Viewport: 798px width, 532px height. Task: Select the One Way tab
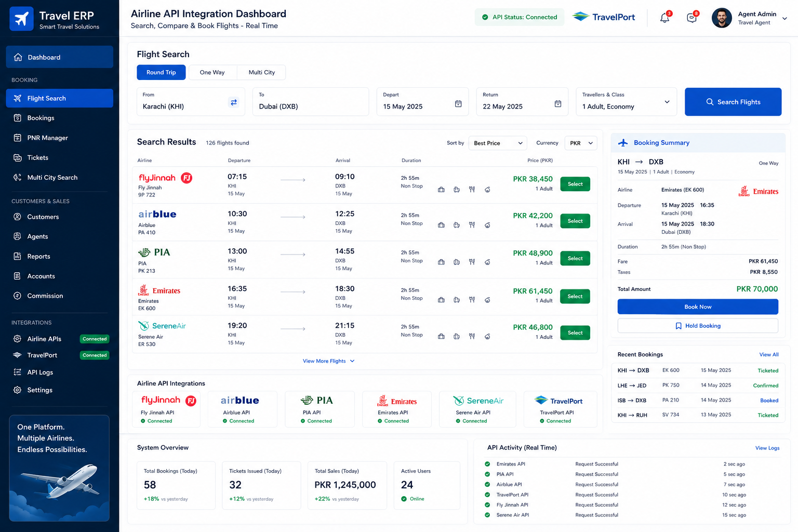(212, 72)
